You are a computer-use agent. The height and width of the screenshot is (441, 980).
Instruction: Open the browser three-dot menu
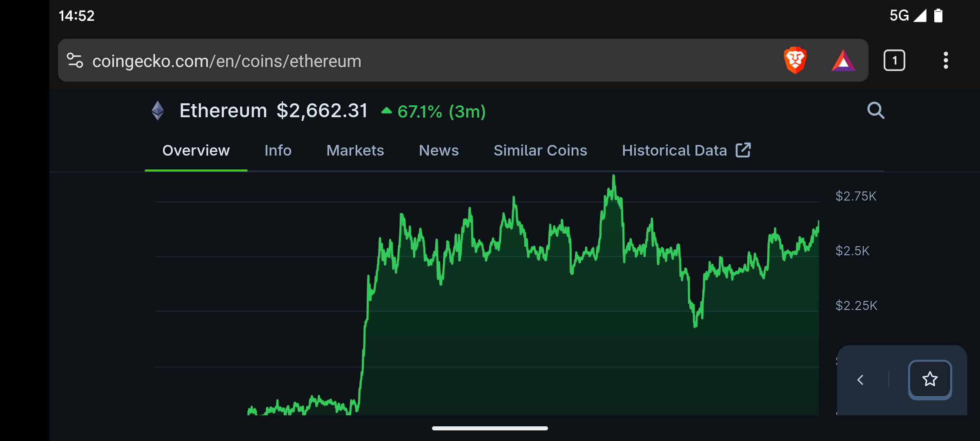click(946, 60)
